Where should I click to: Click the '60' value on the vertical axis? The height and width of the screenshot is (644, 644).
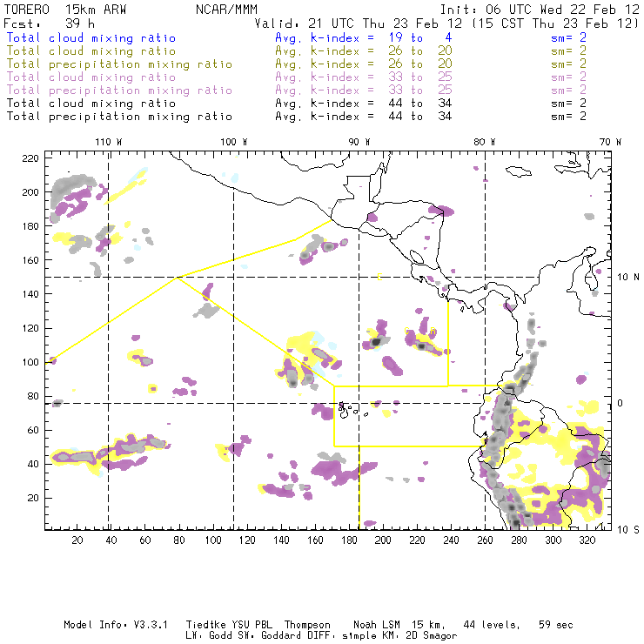[x=33, y=430]
